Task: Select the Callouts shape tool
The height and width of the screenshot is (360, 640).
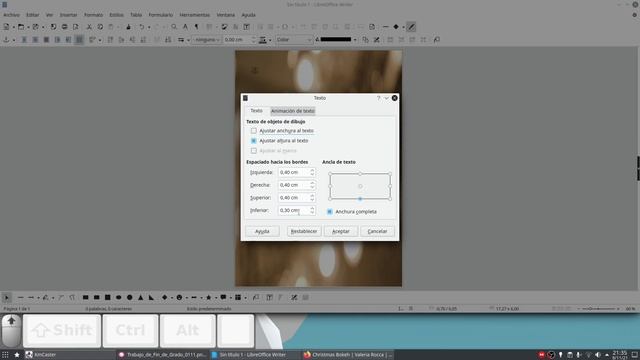Action: 223,298
